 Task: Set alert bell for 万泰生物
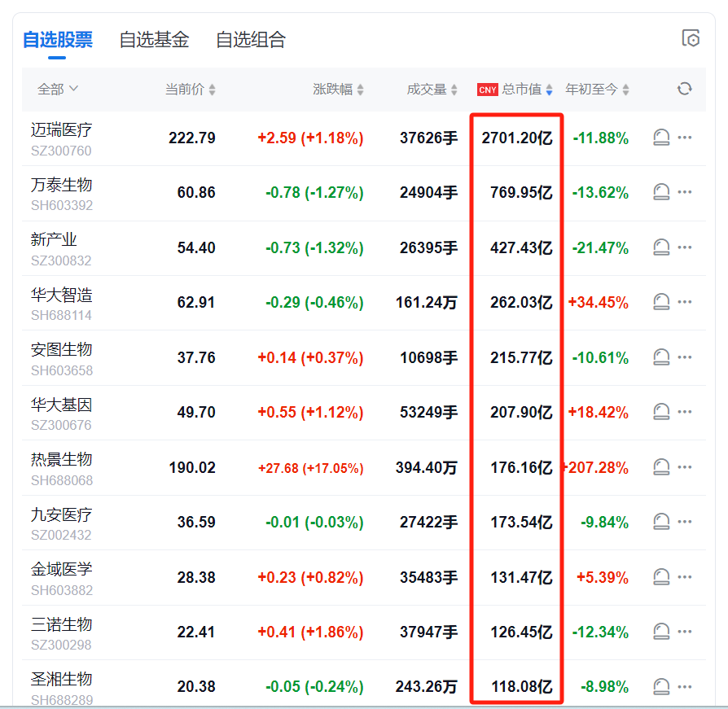click(661, 192)
